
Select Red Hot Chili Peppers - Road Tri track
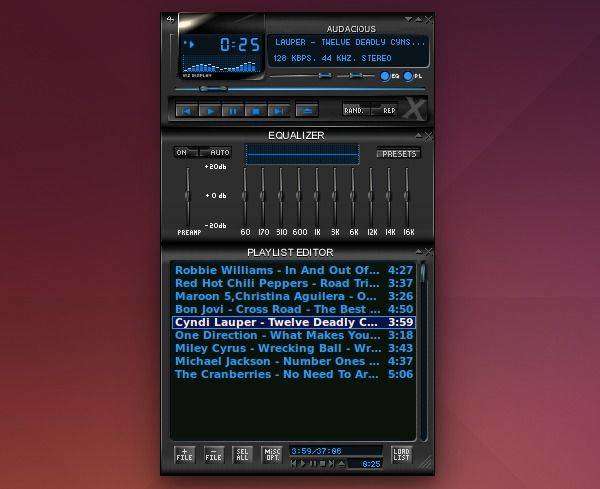click(293, 283)
